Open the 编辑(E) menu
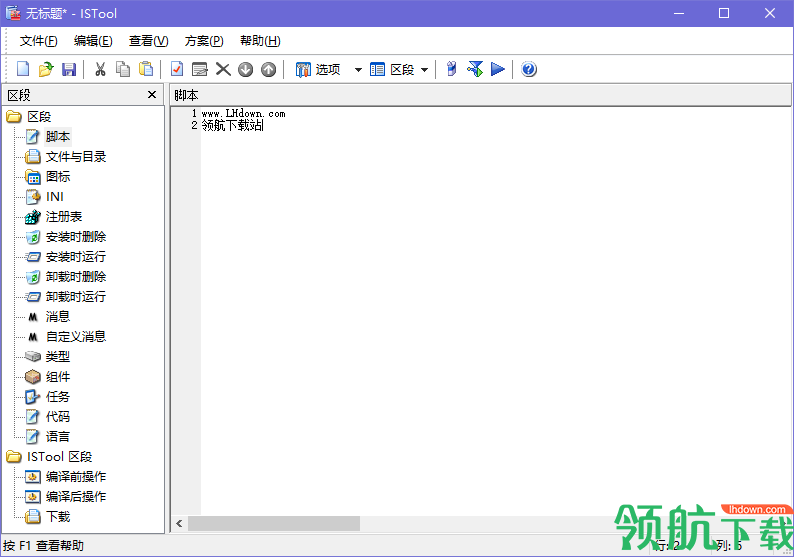Screen dimensions: 794x557 coord(93,41)
